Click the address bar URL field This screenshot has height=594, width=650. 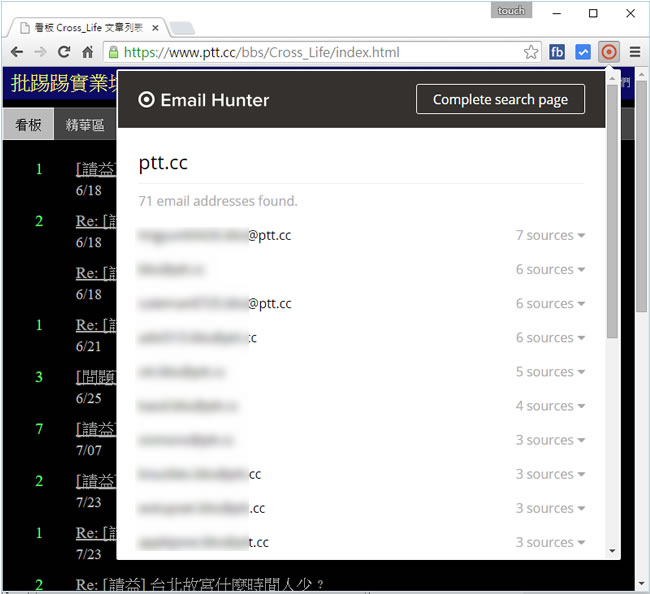tap(320, 52)
